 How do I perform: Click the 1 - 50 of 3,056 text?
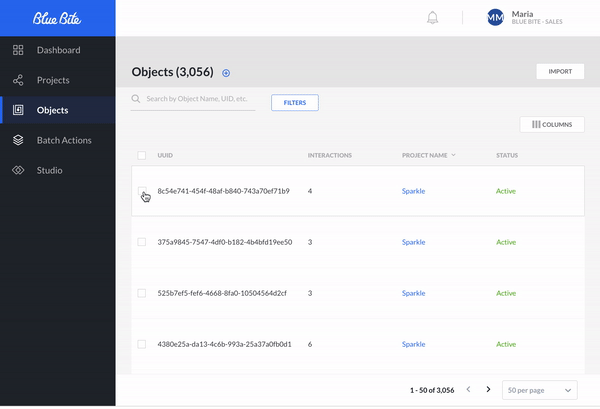[x=432, y=390]
